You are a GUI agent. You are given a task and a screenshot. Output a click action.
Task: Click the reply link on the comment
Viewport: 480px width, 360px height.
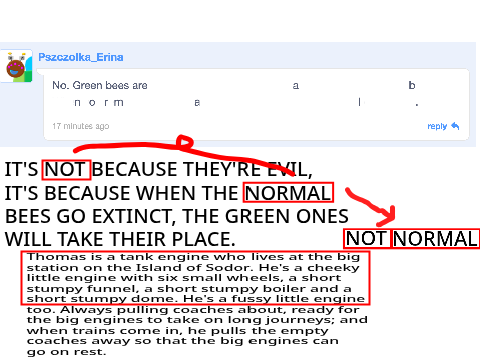[x=437, y=126]
